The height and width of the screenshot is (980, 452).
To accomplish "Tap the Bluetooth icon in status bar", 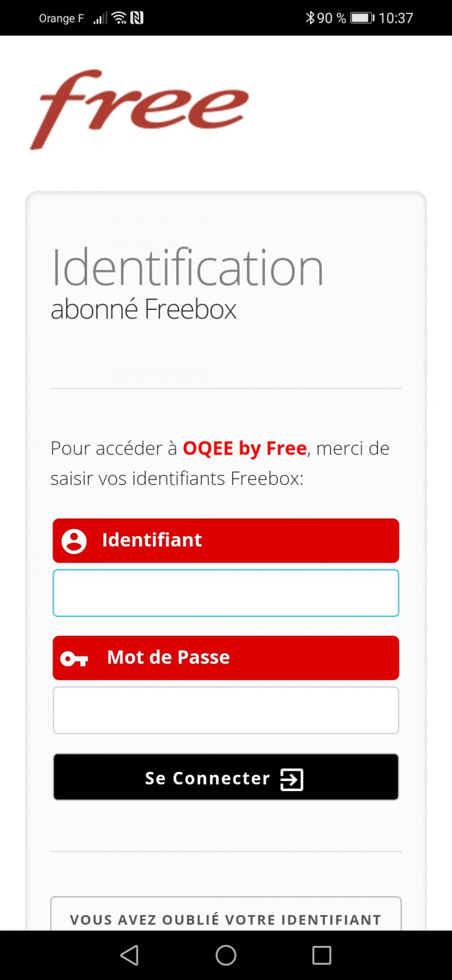I will pyautogui.click(x=310, y=18).
